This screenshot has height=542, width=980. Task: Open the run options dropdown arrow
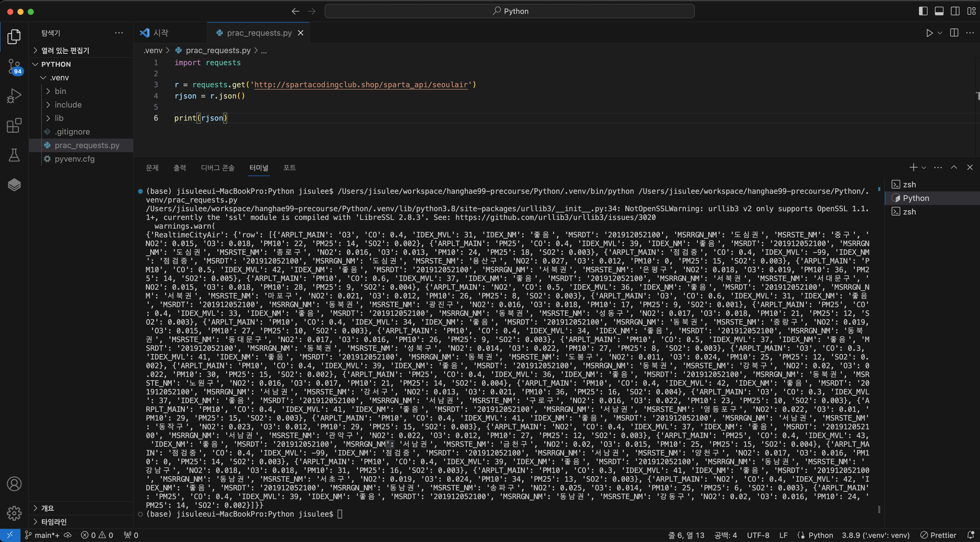940,33
